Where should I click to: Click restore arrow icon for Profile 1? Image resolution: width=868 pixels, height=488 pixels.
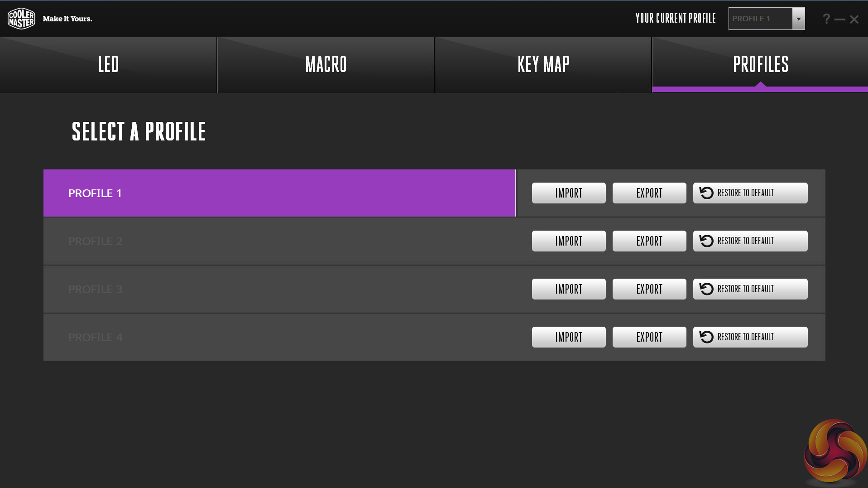click(x=706, y=193)
